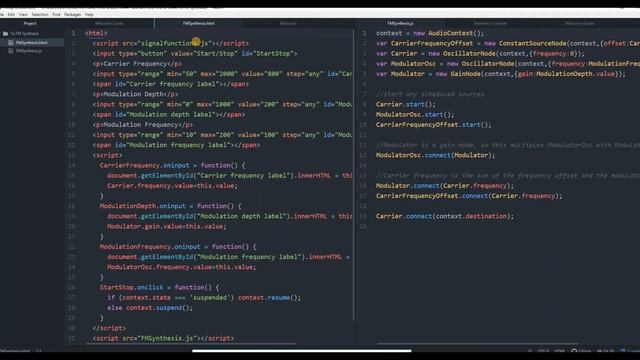This screenshot has height=360, width=640.
Task: Click 'signalfunction.js' script source string
Action: point(175,43)
